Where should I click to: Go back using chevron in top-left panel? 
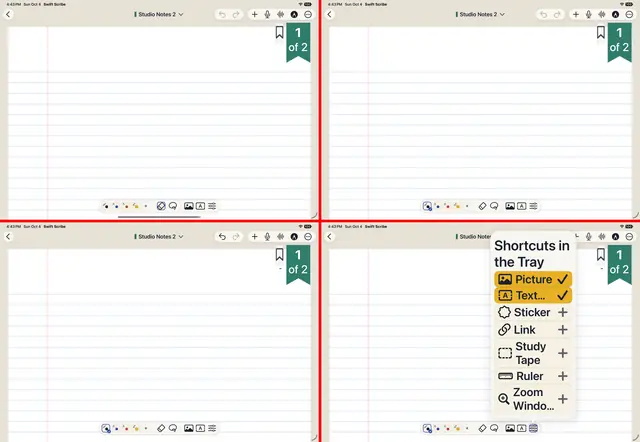point(8,14)
